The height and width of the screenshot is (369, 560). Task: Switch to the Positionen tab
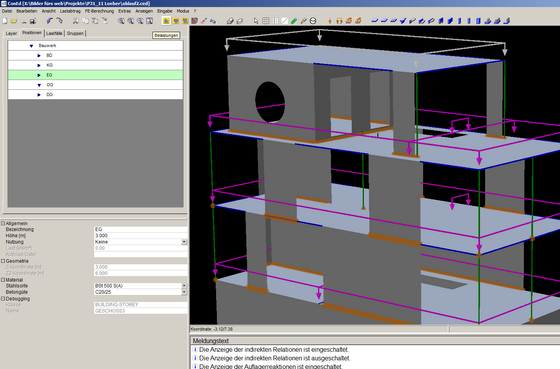click(32, 33)
